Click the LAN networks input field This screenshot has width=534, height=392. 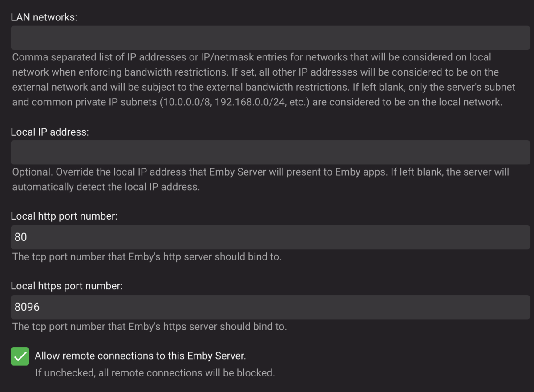[270, 38]
